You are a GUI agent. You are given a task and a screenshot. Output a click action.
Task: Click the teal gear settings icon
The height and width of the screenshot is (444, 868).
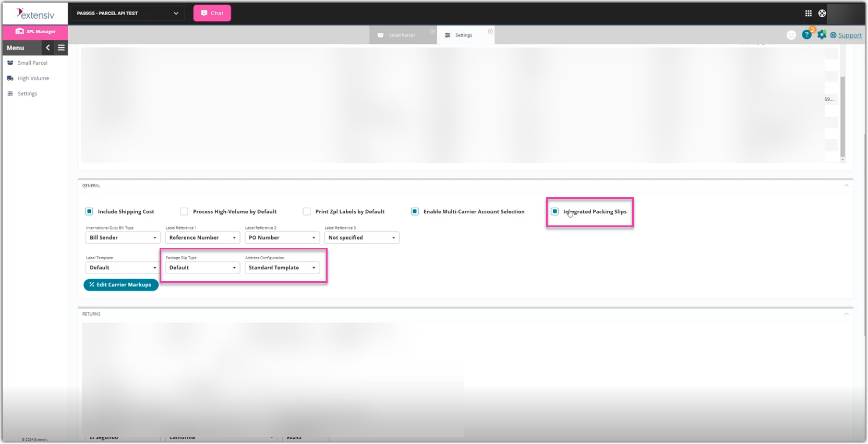[x=822, y=35]
